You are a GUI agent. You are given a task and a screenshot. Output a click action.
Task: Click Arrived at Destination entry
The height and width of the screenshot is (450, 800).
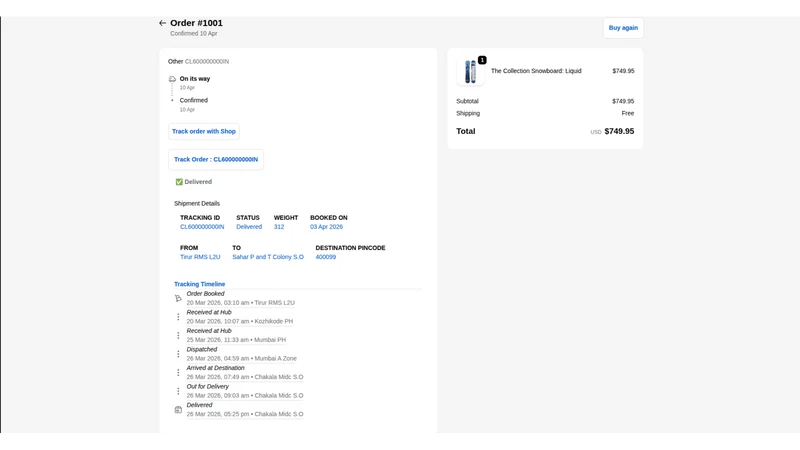pos(215,368)
